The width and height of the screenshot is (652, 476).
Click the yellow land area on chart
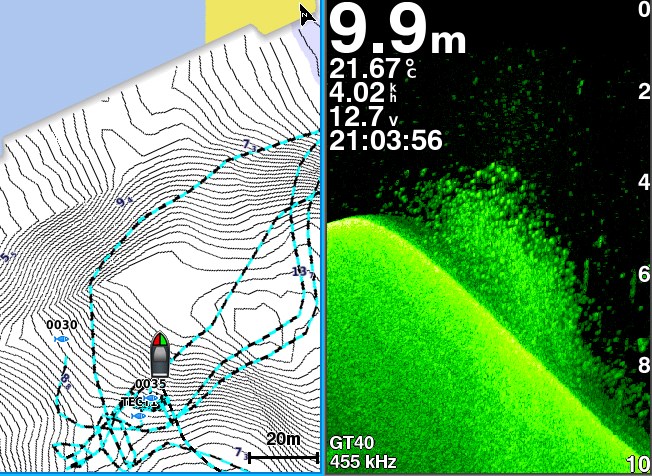tap(250, 18)
